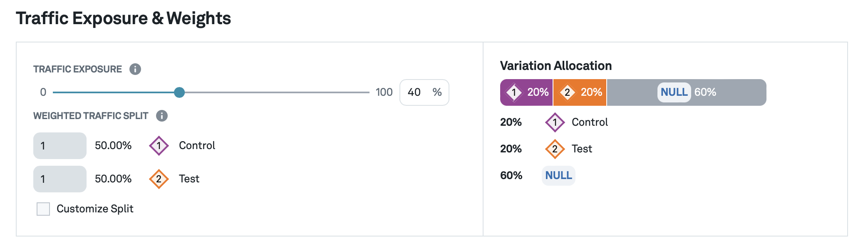Screen dimensions: 868x249
Task: Select the Control 50.00% percentage label
Action: click(113, 145)
